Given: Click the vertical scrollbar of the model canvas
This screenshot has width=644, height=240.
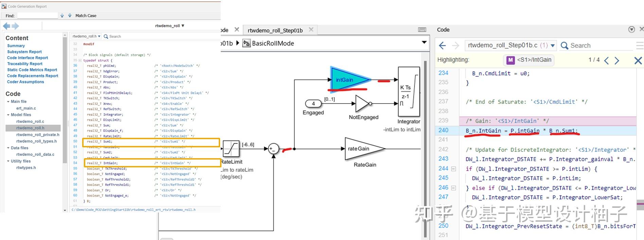Looking at the screenshot, I should [425, 149].
